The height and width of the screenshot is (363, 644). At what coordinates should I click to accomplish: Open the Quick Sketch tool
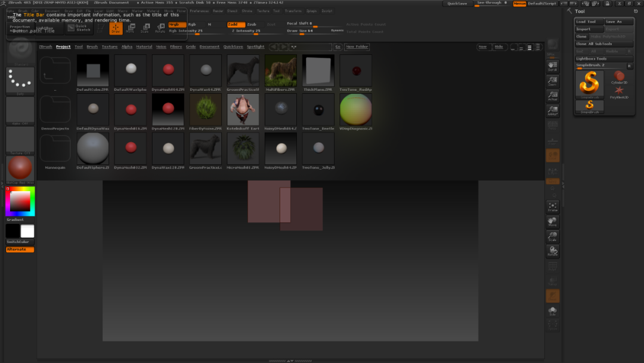tap(79, 28)
